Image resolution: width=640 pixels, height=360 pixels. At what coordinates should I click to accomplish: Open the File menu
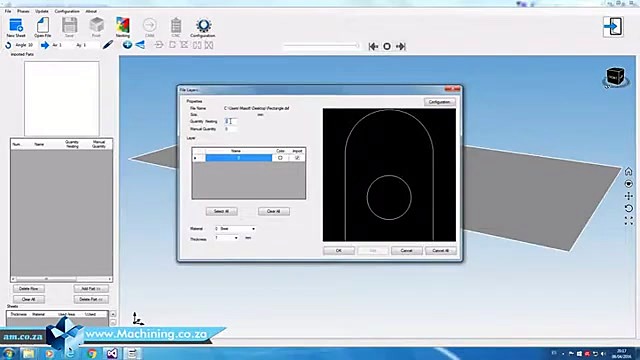[8, 11]
